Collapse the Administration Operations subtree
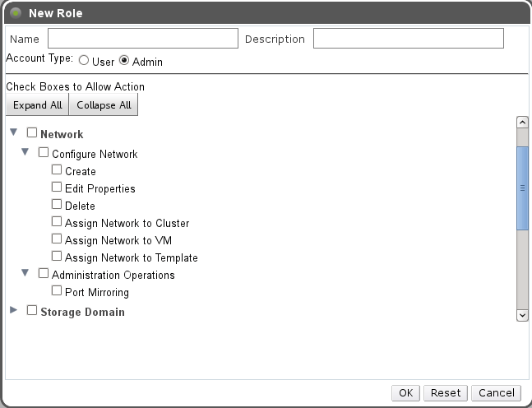 click(25, 273)
